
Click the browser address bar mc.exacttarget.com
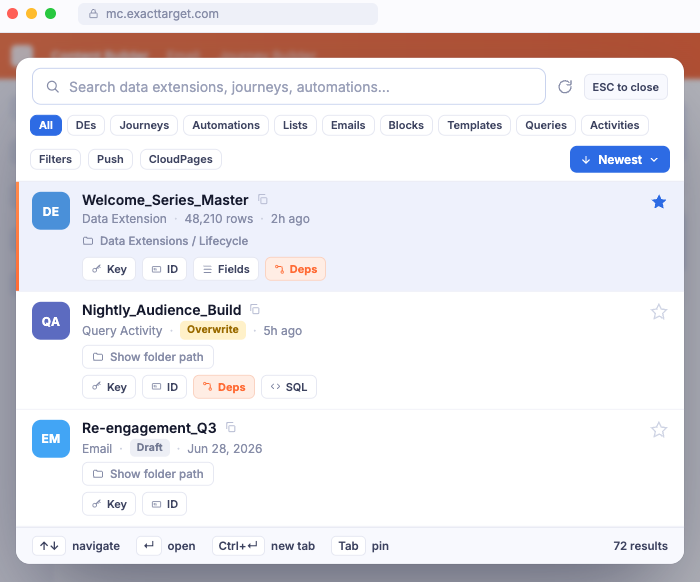point(228,14)
